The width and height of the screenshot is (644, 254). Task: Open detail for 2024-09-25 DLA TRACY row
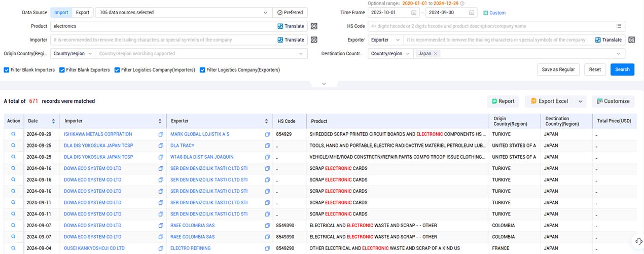click(x=13, y=146)
